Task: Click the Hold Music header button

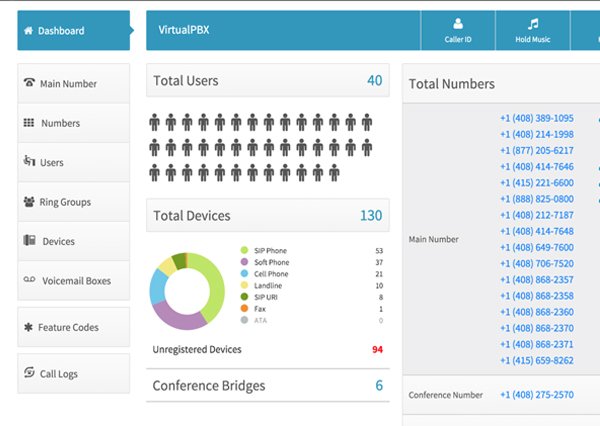Action: pos(533,30)
